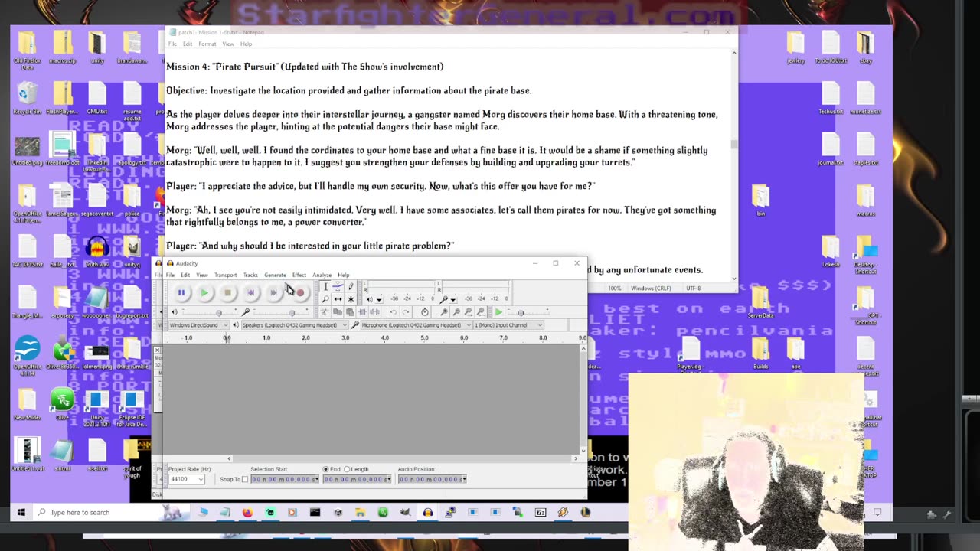This screenshot has width=980, height=551.
Task: Click the Pause button in Audacity
Action: pyautogui.click(x=181, y=292)
